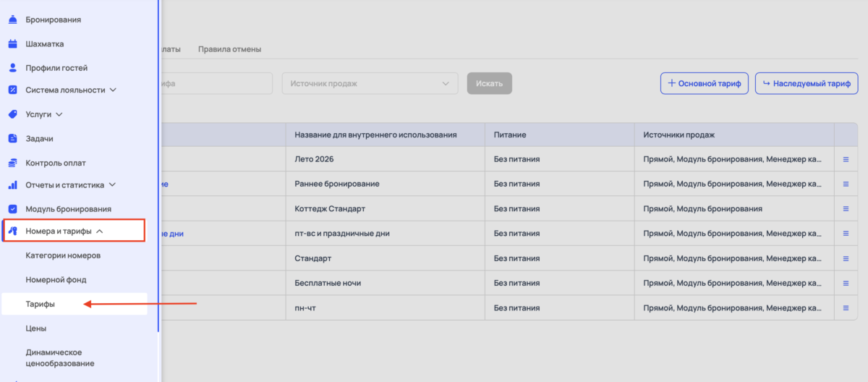Click the Контроль оплат coins icon
868x382 pixels.
click(x=12, y=163)
